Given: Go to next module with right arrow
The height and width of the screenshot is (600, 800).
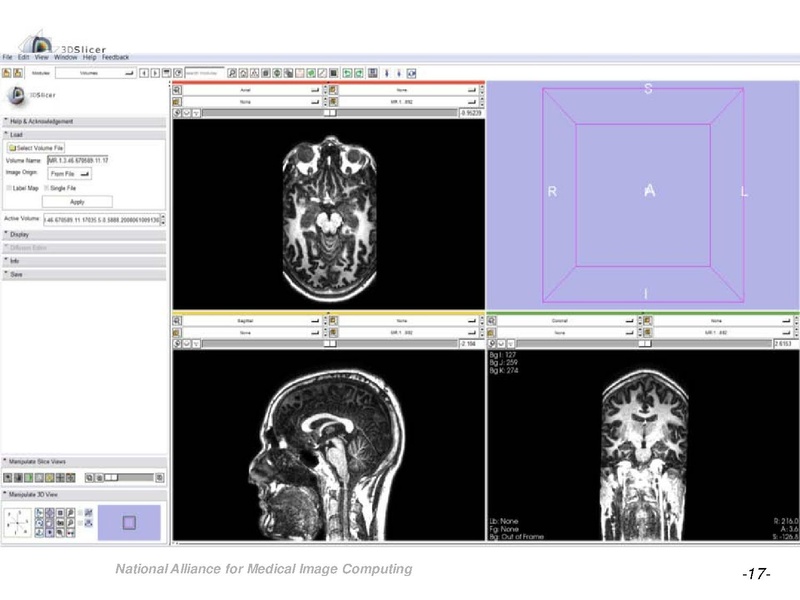Looking at the screenshot, I should pyautogui.click(x=155, y=73).
